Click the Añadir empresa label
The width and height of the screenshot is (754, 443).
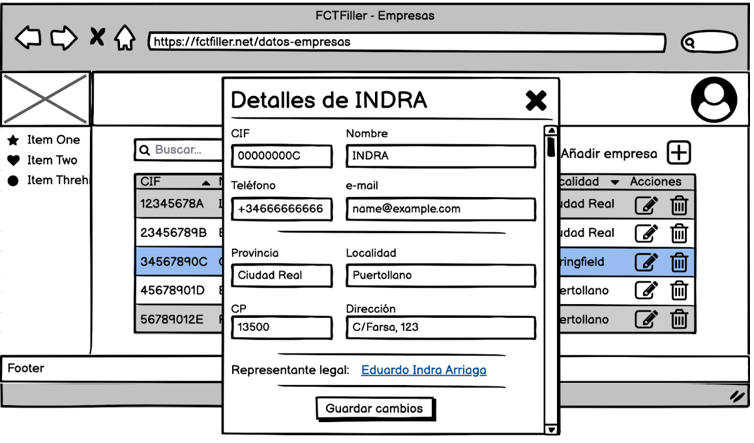point(609,153)
